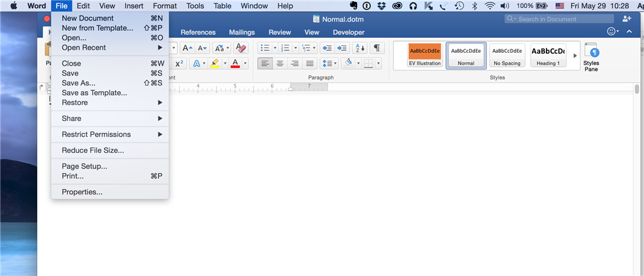
Task: Collapse the ribbon with chevron
Action: 629,31
